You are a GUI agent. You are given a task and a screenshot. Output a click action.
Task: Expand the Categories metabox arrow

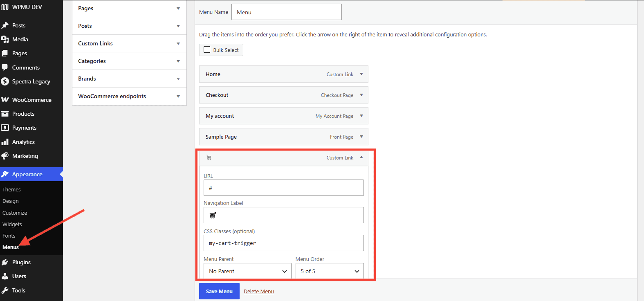(178, 61)
